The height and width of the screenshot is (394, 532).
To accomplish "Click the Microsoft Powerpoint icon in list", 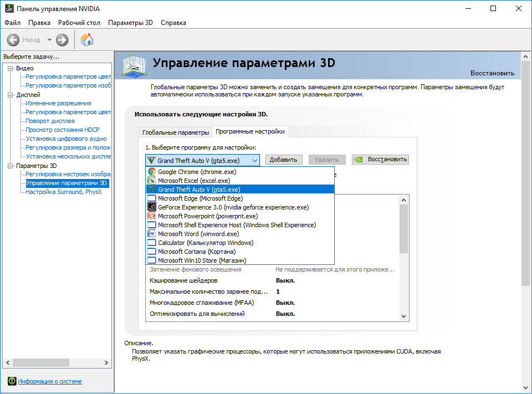I will (x=152, y=216).
